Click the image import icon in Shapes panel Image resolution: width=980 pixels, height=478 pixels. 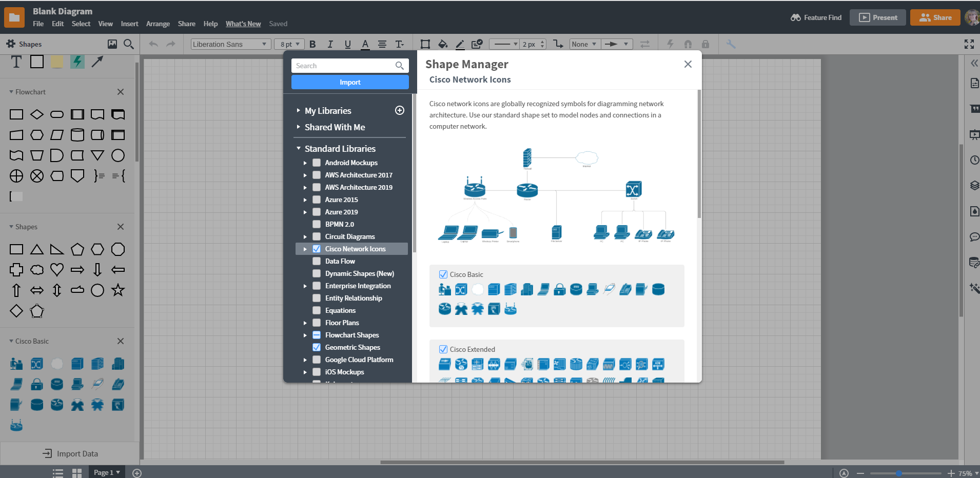click(112, 44)
